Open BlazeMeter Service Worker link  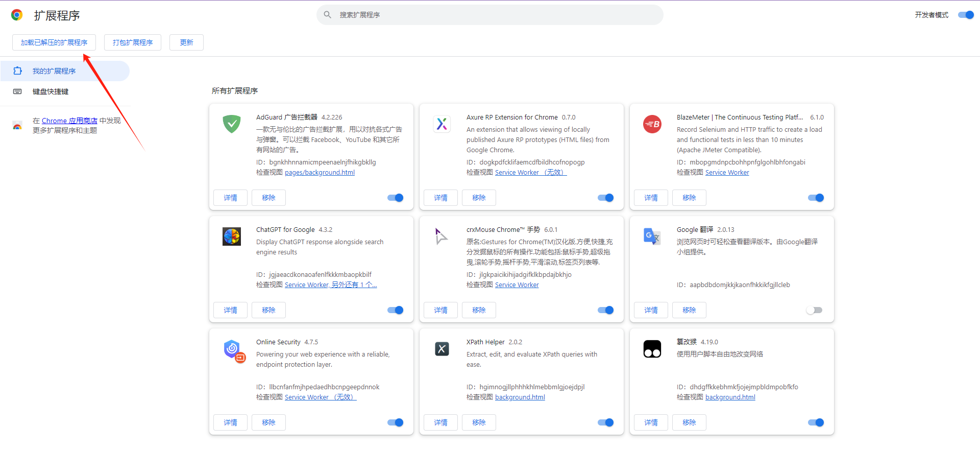point(727,173)
